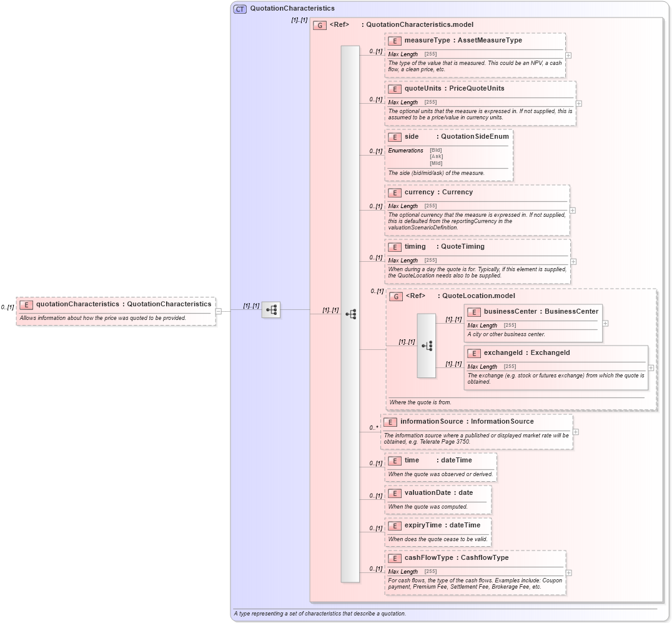Click 'Where the quote is from.' description
Image resolution: width=672 pixels, height=623 pixels.
tap(420, 402)
